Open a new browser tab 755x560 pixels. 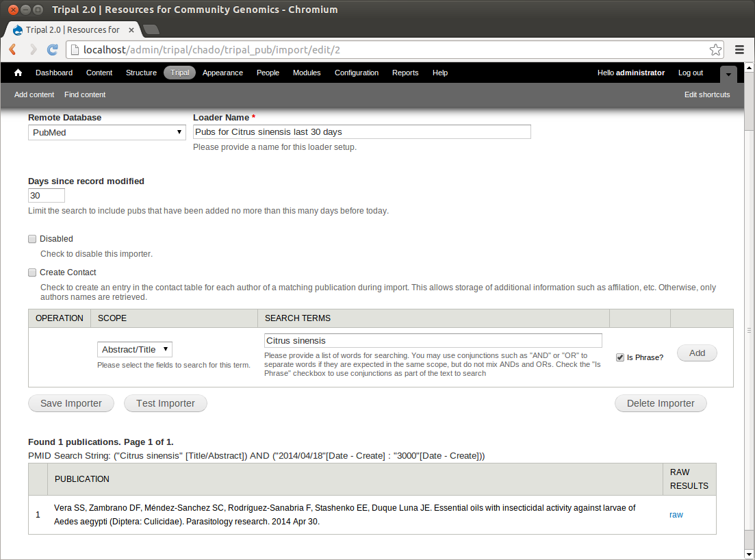pyautogui.click(x=151, y=29)
